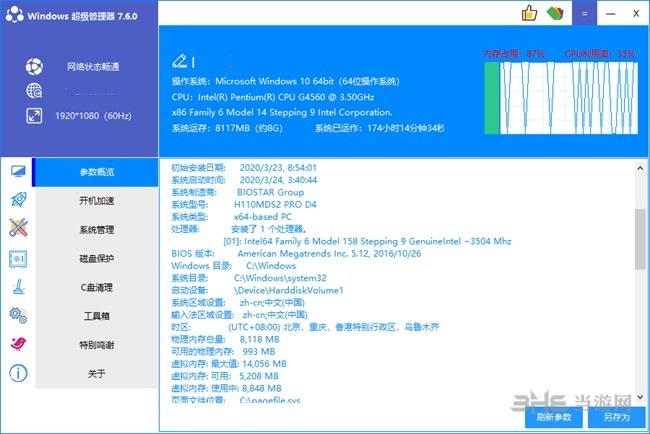This screenshot has width=650, height=434.
Task: Select the safe icon for 磁盘保护
Action: click(x=18, y=259)
